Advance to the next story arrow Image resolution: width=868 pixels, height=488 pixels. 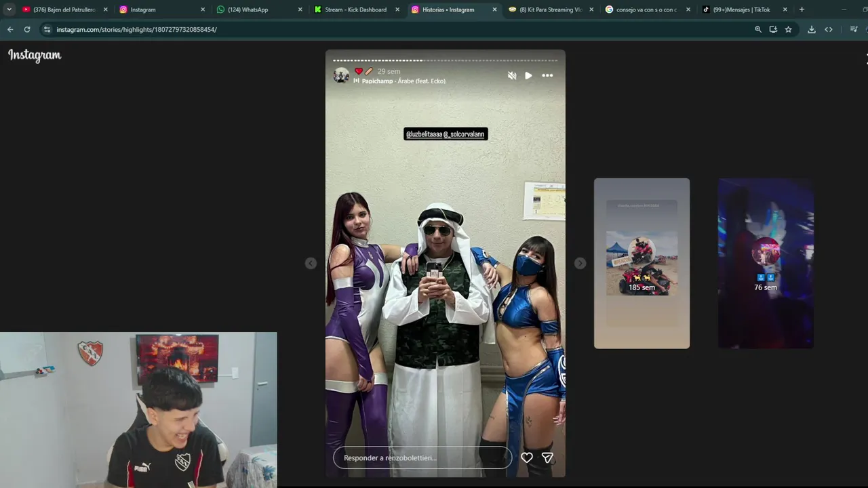(580, 263)
